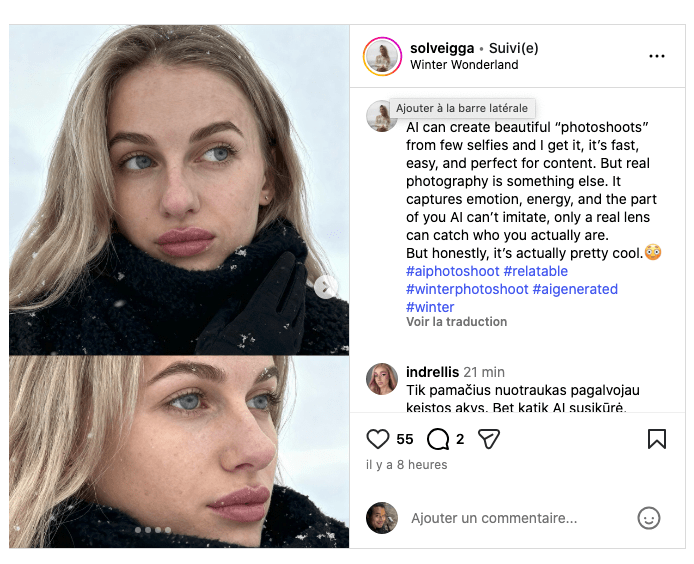Open the Winter Wonderland location link
This screenshot has height=564, width=694.
pyautogui.click(x=464, y=65)
